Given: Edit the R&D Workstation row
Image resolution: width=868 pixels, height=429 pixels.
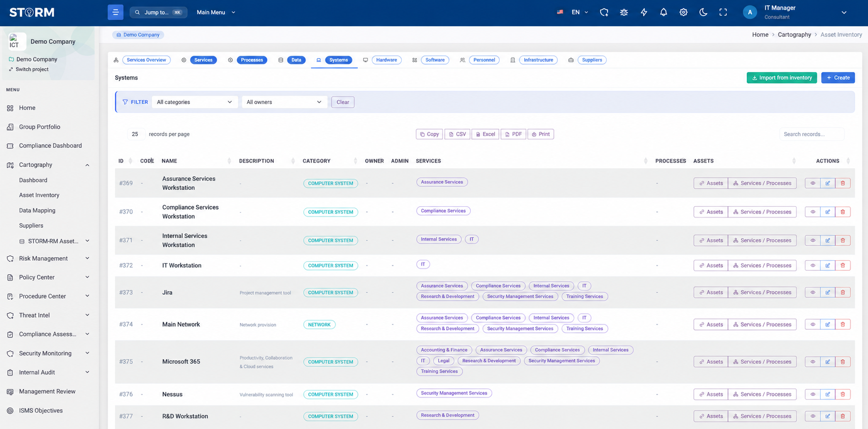Looking at the screenshot, I should (x=828, y=416).
